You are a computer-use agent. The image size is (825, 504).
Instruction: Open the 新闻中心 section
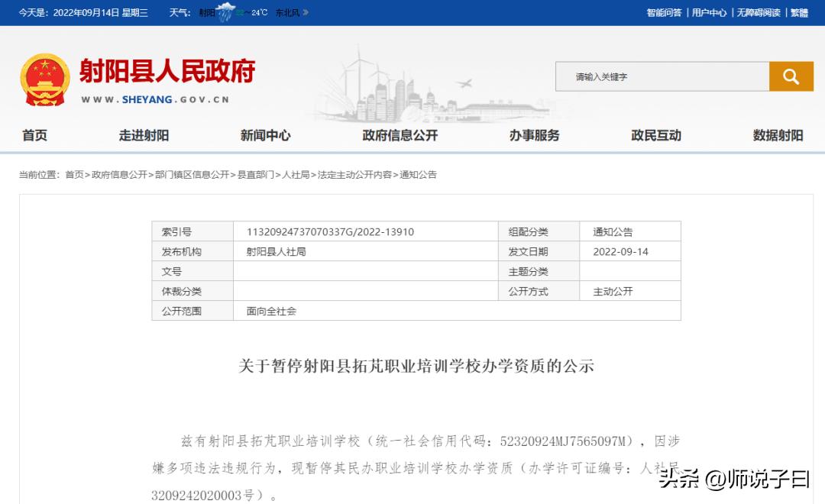tap(264, 135)
